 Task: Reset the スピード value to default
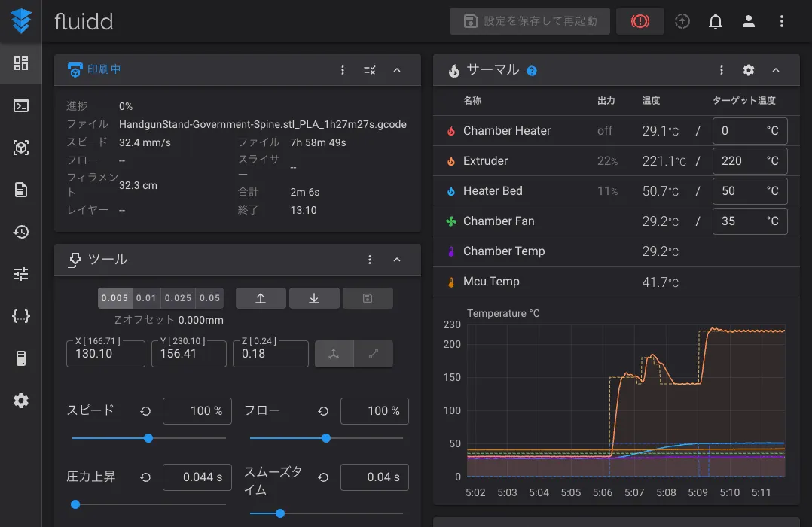(145, 411)
